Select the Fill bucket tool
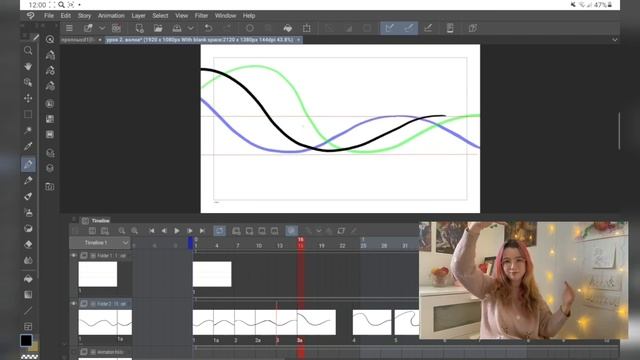 (x=28, y=279)
